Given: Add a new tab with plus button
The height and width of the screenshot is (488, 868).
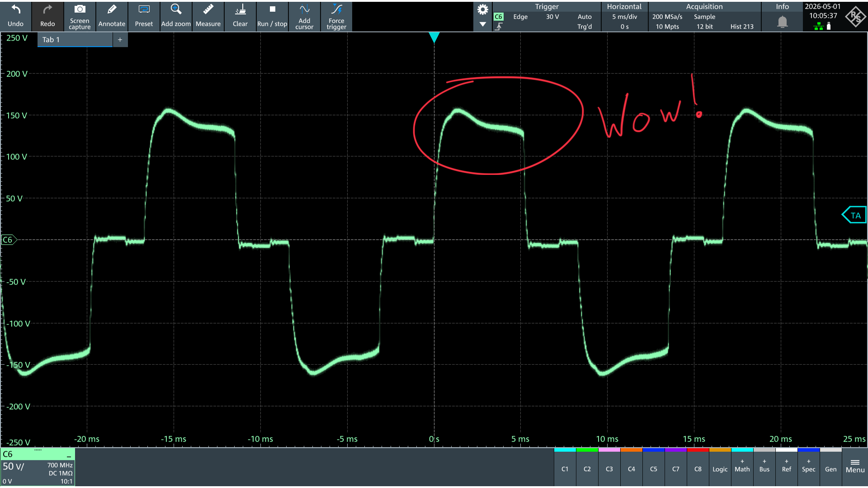Looking at the screenshot, I should coord(120,40).
